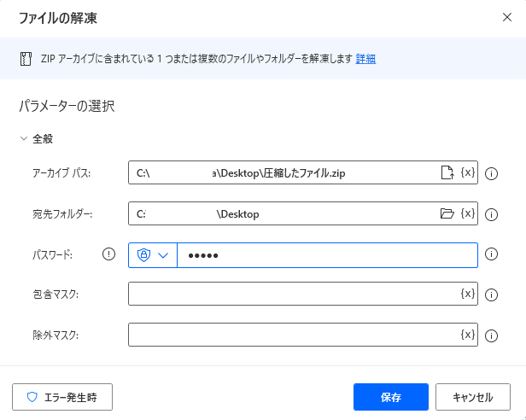Insert variable {x} in 除外マスク field
Viewport: 526px width, 420px height.
click(468, 335)
